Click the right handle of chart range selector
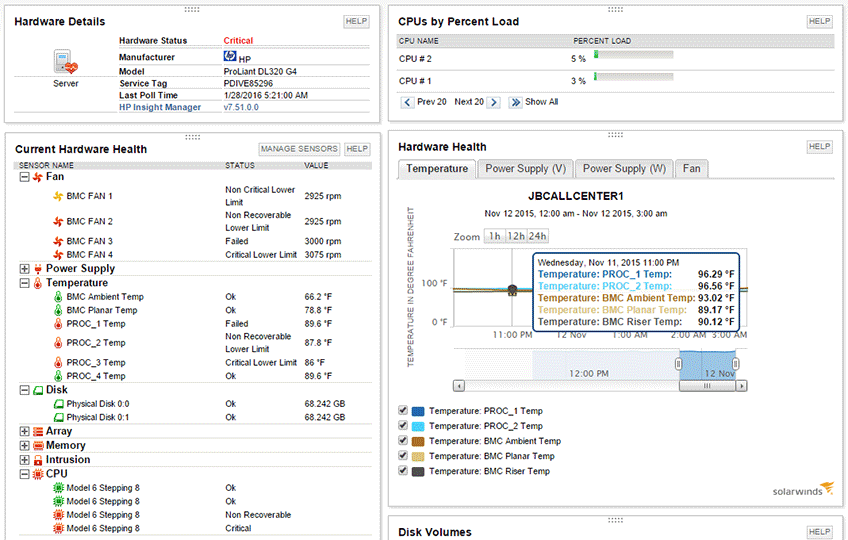This screenshot has height=540, width=848. [736, 364]
